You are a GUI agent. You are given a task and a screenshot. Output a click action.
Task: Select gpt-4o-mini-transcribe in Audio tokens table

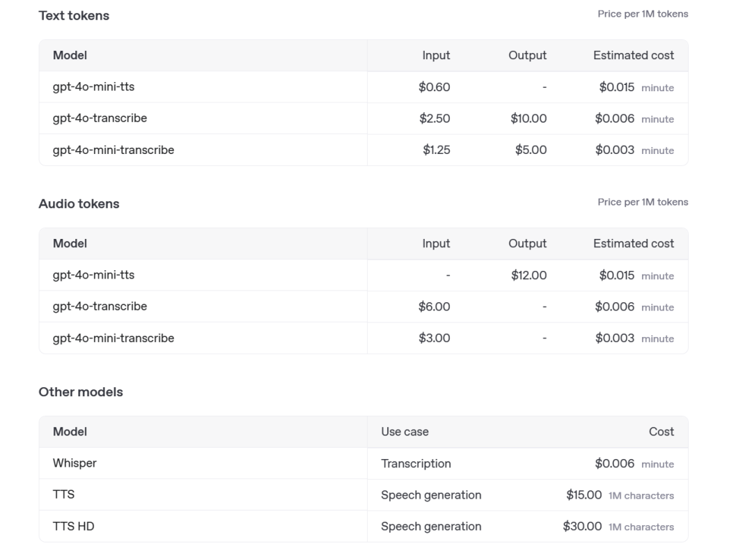pos(113,338)
